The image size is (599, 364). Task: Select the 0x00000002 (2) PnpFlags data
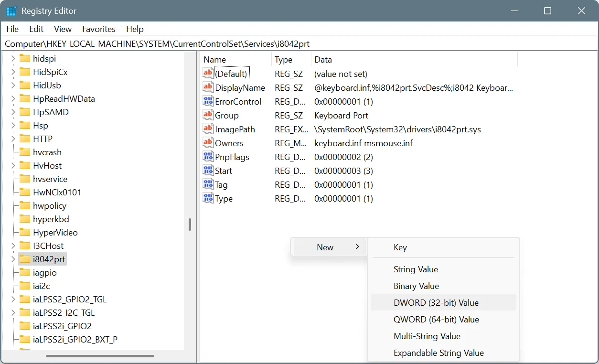click(343, 157)
